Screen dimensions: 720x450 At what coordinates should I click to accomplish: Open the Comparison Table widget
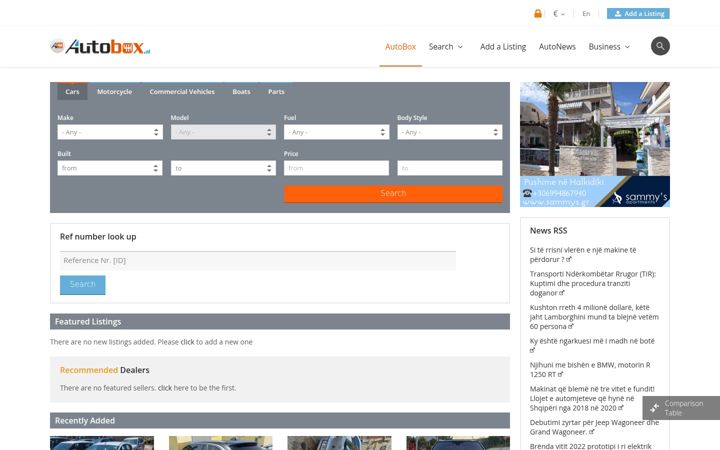[x=681, y=408]
